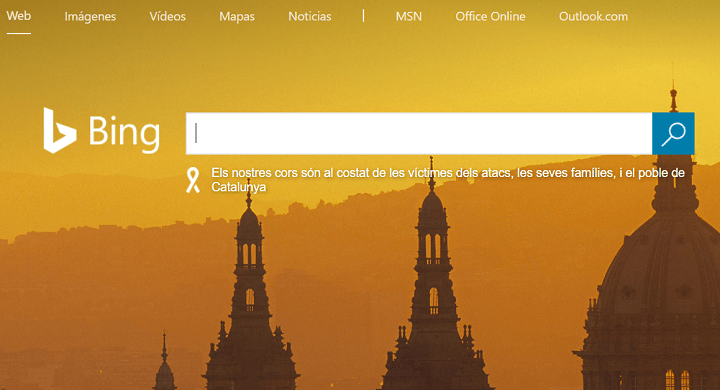This screenshot has width=720, height=390.
Task: Focus the Bing search input field
Action: pos(419,134)
